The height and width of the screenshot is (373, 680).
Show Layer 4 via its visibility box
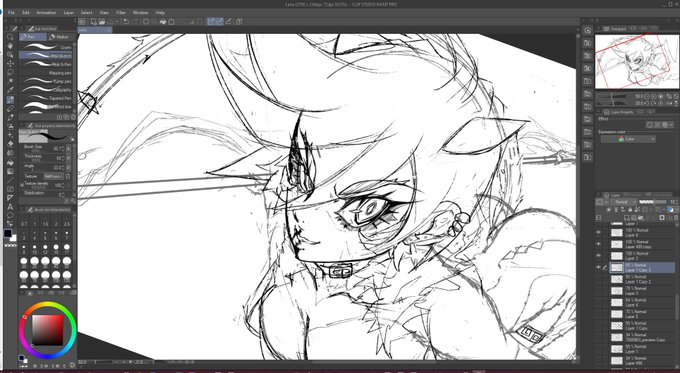pos(598,303)
